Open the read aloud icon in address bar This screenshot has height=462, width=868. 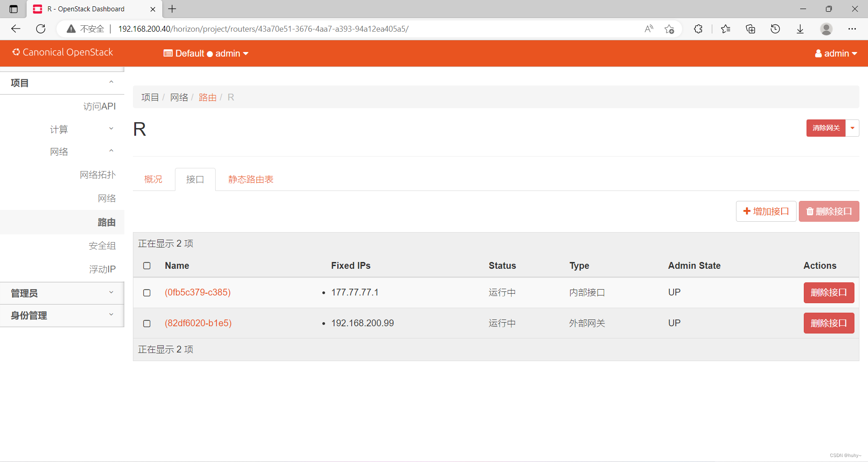click(649, 29)
